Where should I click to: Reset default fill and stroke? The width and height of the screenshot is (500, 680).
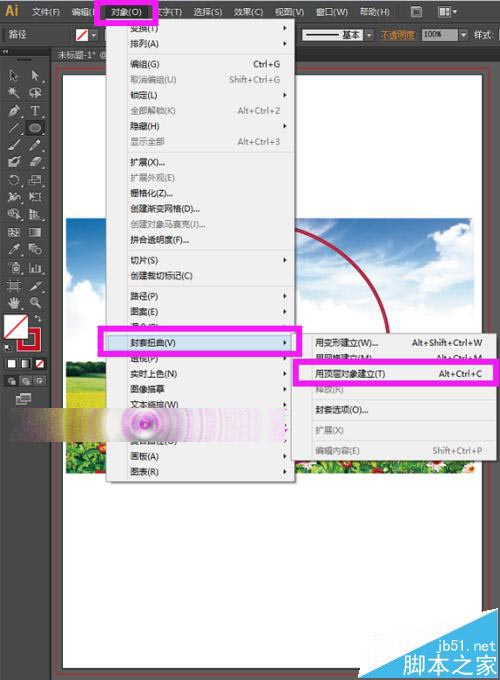point(7,347)
